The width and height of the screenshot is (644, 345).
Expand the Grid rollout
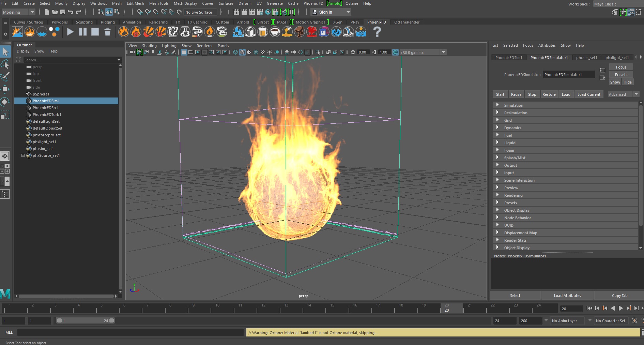click(566, 120)
